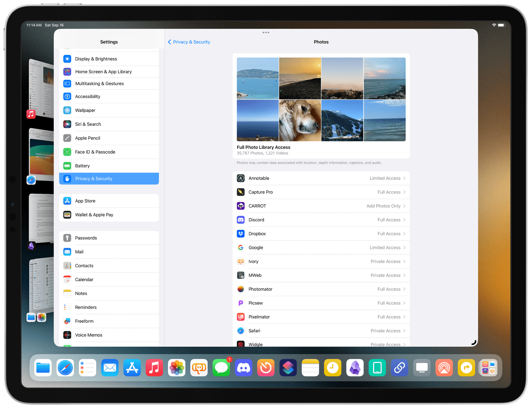Open Apple Pencil settings icon
The width and height of the screenshot is (532, 409).
click(67, 138)
